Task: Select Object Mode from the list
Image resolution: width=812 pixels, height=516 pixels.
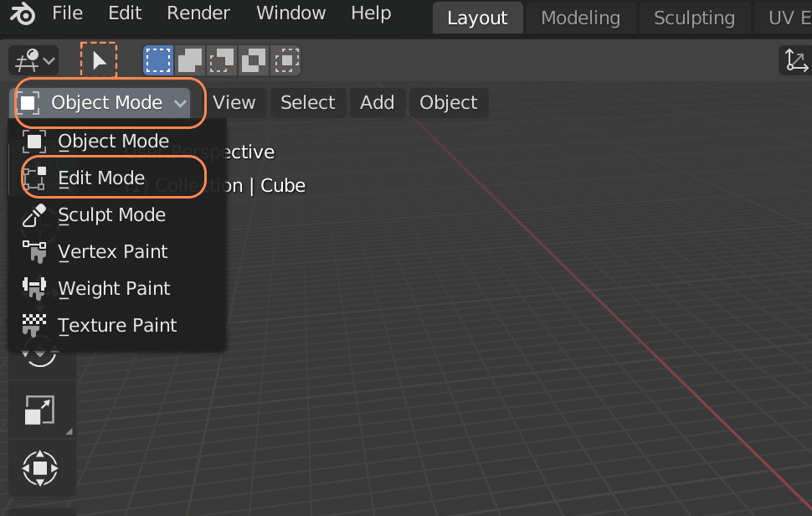Action: [117, 141]
